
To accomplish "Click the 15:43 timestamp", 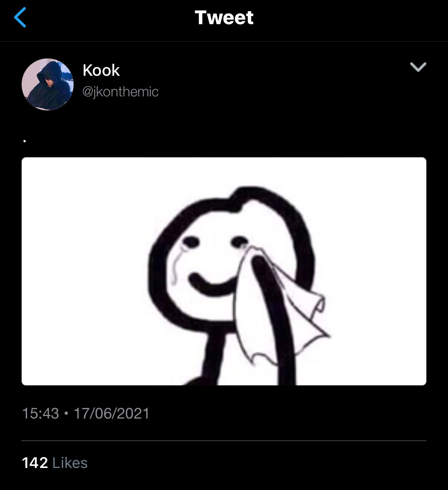I will tap(40, 414).
